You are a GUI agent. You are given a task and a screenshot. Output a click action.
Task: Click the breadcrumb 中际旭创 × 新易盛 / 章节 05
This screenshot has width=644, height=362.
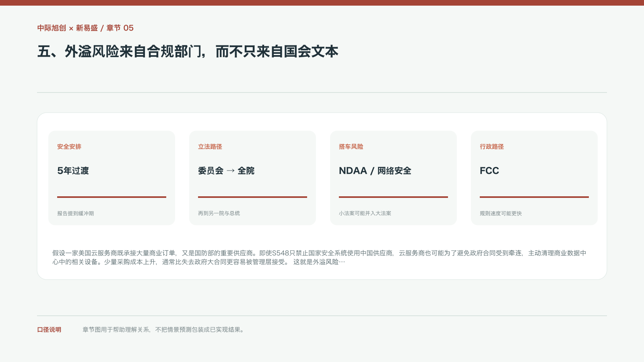point(85,28)
